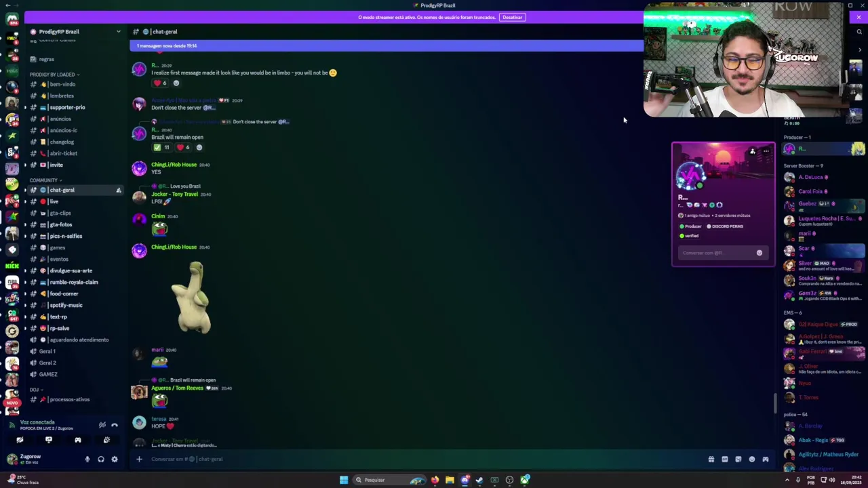
Task: Click the plus attach button in message box
Action: tap(139, 459)
